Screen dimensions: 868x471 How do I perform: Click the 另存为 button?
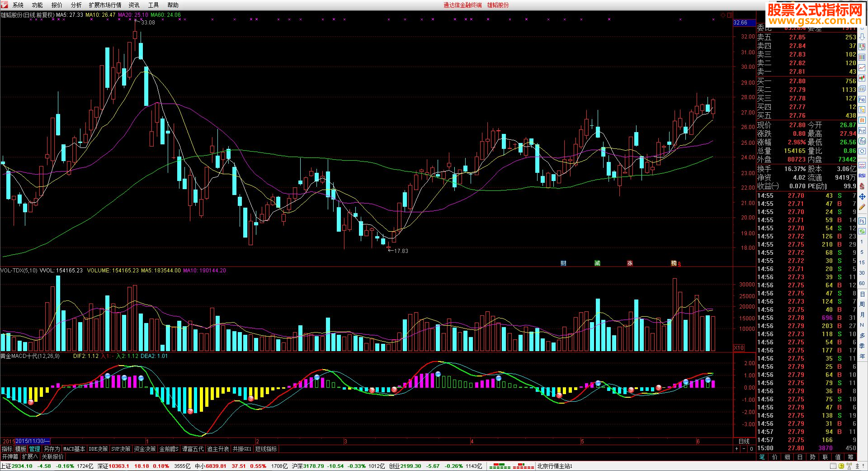(52, 449)
